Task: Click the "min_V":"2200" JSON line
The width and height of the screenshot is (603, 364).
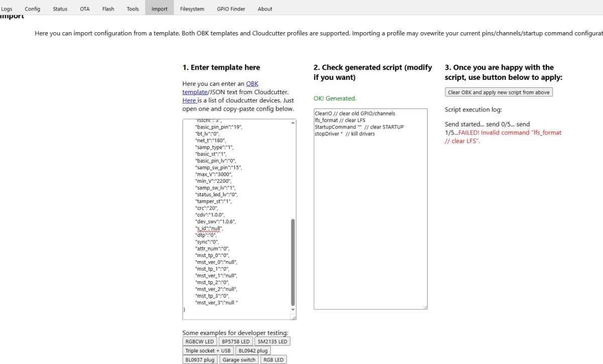Action: (213, 181)
